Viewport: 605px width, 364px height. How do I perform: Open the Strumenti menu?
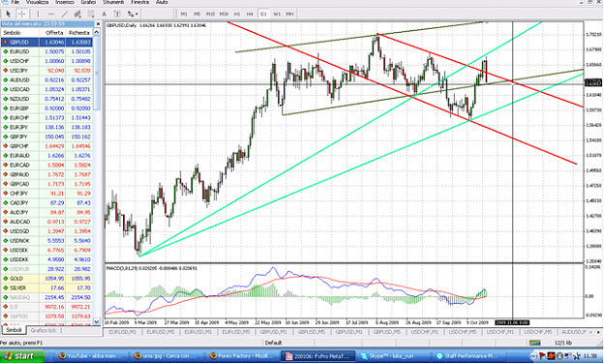click(113, 2)
